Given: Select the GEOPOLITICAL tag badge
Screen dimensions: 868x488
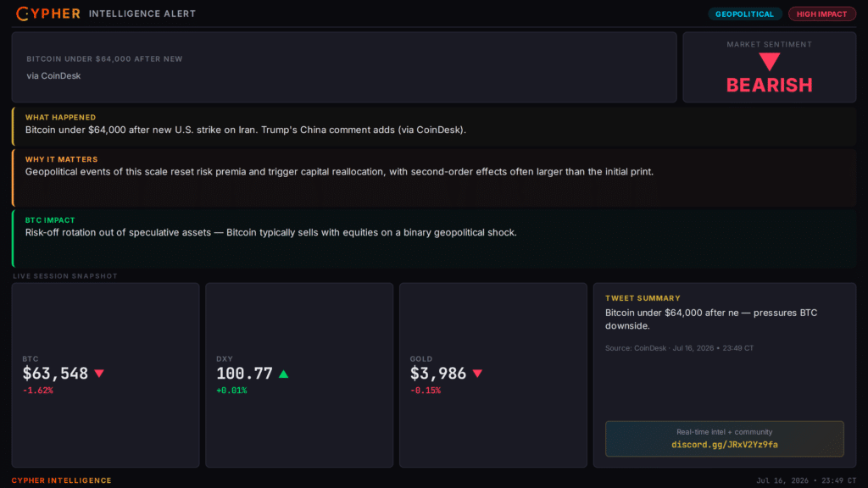Looking at the screenshot, I should tap(744, 14).
